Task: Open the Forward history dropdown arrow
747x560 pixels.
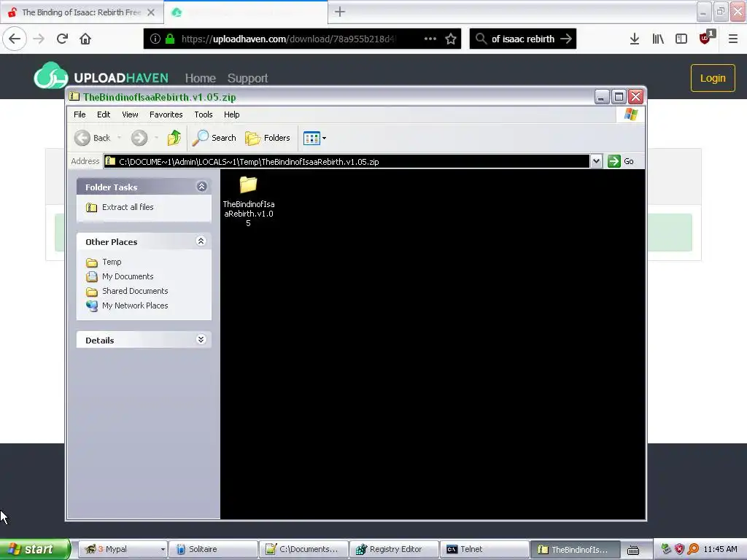Action: tap(156, 138)
